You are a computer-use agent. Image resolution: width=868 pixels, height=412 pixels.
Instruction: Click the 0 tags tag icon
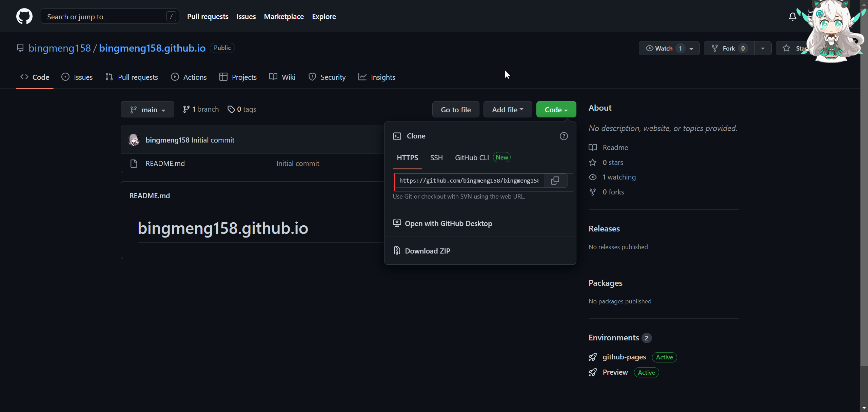[x=231, y=109]
